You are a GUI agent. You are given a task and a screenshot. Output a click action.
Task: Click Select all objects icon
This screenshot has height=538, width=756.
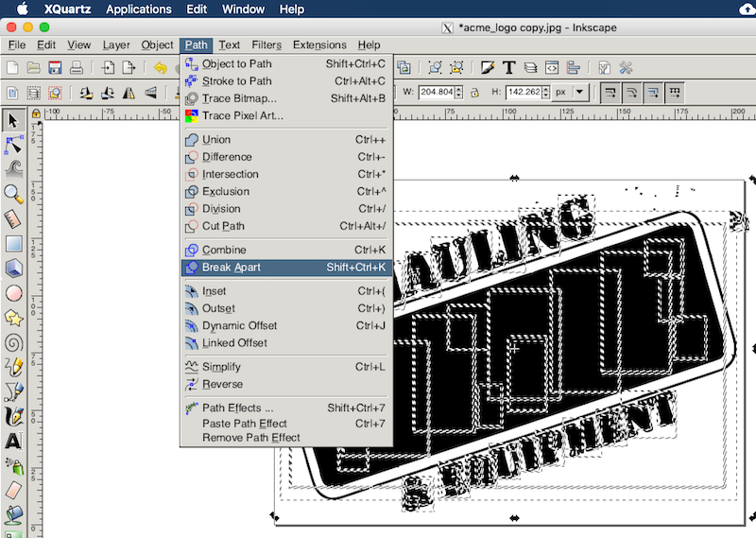pos(12,93)
